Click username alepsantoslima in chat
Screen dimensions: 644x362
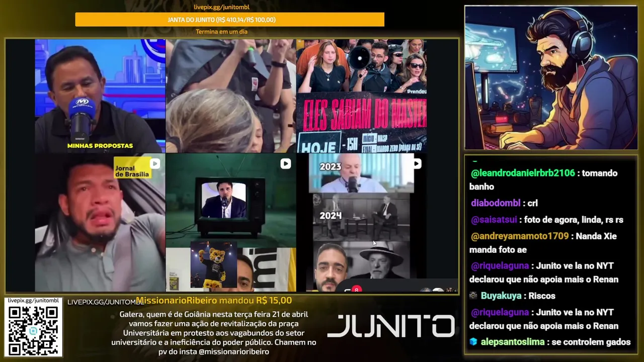513,342
